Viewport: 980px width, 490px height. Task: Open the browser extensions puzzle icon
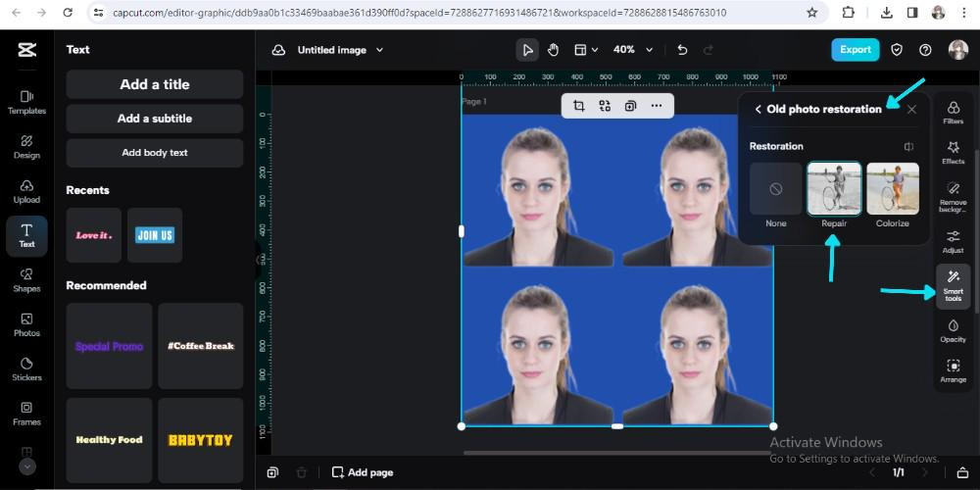pyautogui.click(x=848, y=13)
